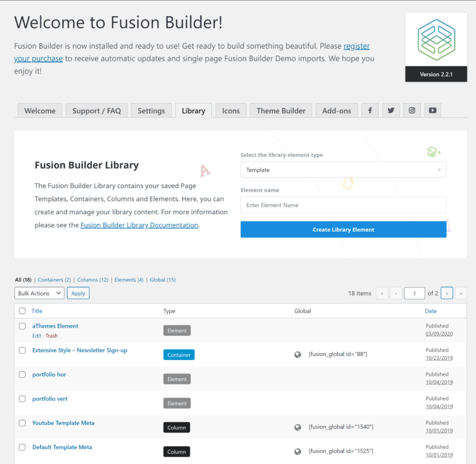Viewport: 476px width, 464px height.
Task: Click globe icon for Default Template Meta
Action: coord(297,452)
